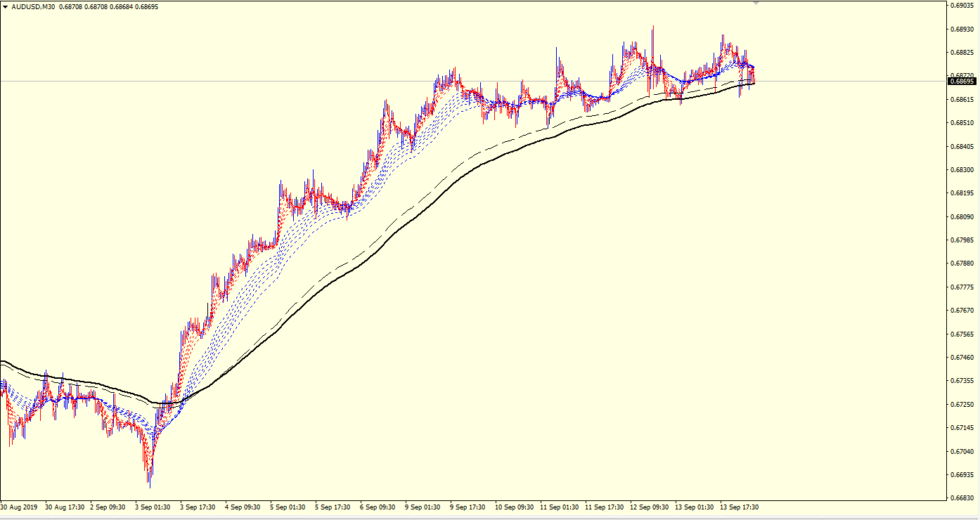This screenshot has height=520, width=980.
Task: Click price level 0.68300 on the axis
Action: [x=962, y=170]
